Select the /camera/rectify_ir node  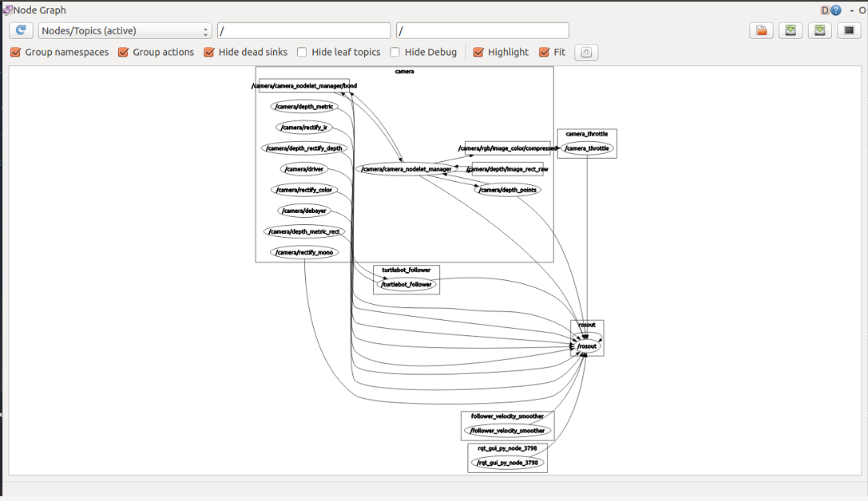coord(304,127)
